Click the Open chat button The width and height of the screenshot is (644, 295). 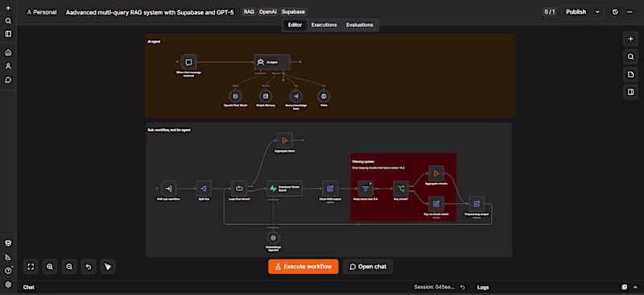(x=368, y=267)
